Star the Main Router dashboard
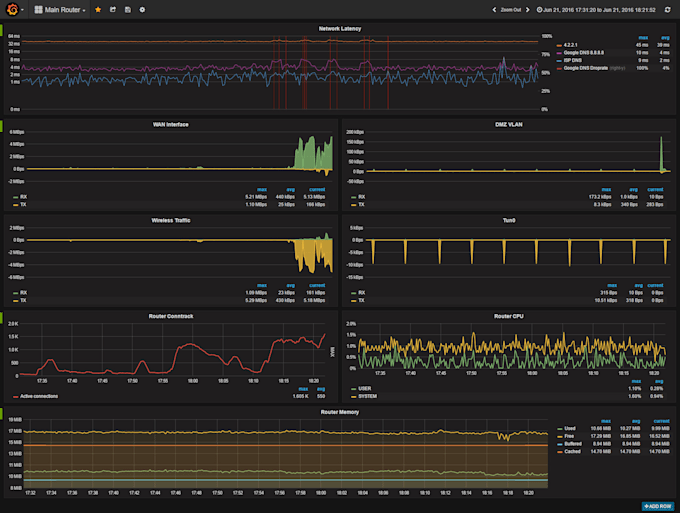 (98, 10)
